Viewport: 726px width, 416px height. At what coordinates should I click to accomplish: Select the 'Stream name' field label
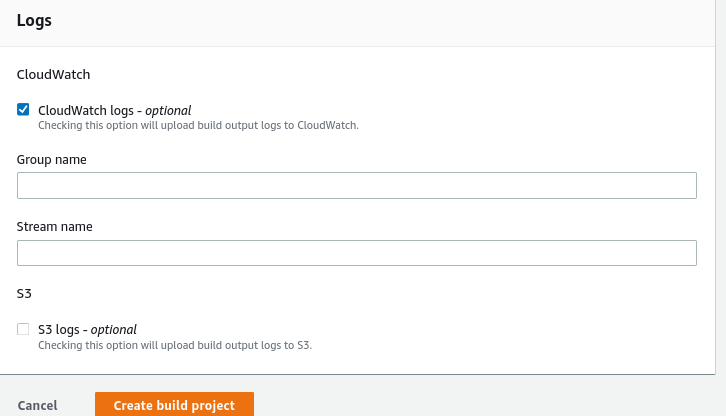55,227
